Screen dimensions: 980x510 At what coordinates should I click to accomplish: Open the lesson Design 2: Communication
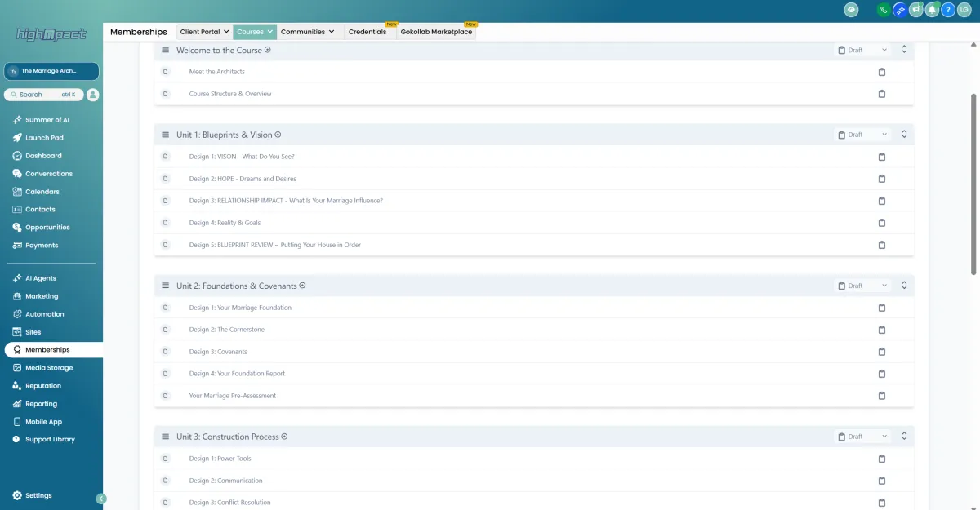(x=226, y=481)
